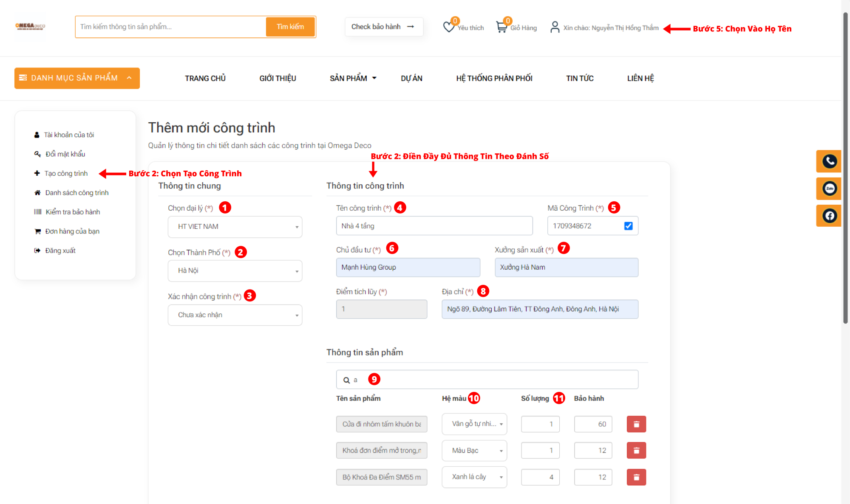This screenshot has height=504, width=850.
Task: Select Đổi mật khẩu in sidebar
Action: coord(65,154)
